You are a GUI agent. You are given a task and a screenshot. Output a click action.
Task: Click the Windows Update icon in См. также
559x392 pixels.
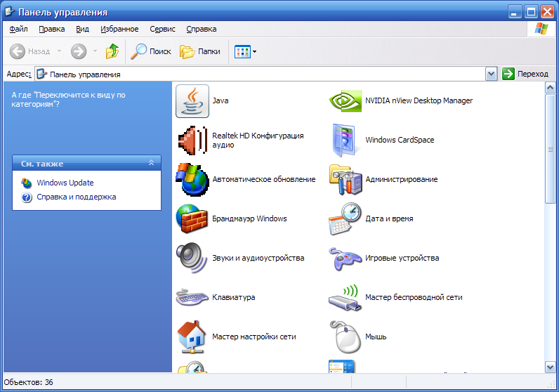tap(27, 183)
